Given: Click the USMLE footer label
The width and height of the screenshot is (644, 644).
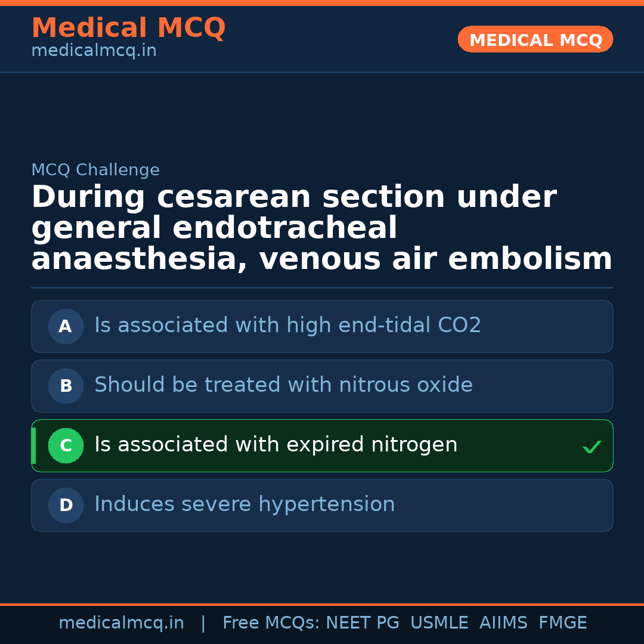Looking at the screenshot, I should coord(439,623).
